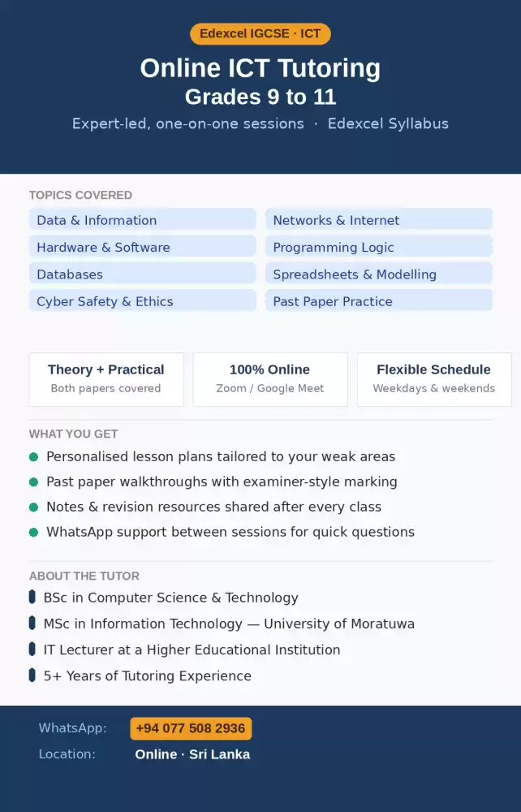Click the green bullet beside WhatsApp support
Screen dimensions: 521x812
(33, 533)
